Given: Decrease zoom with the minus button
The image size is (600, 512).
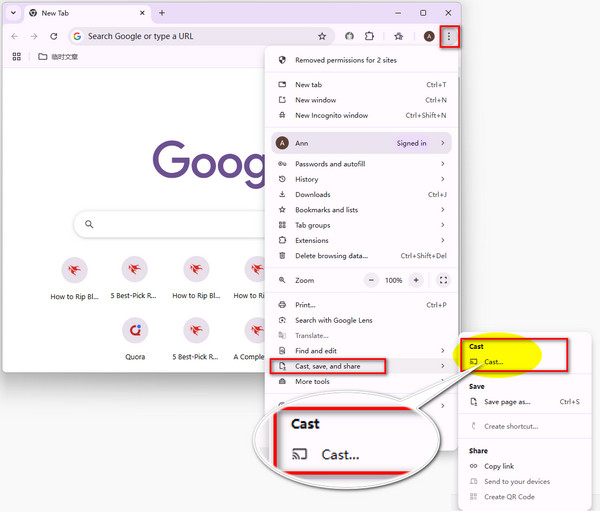Looking at the screenshot, I should 371,280.
